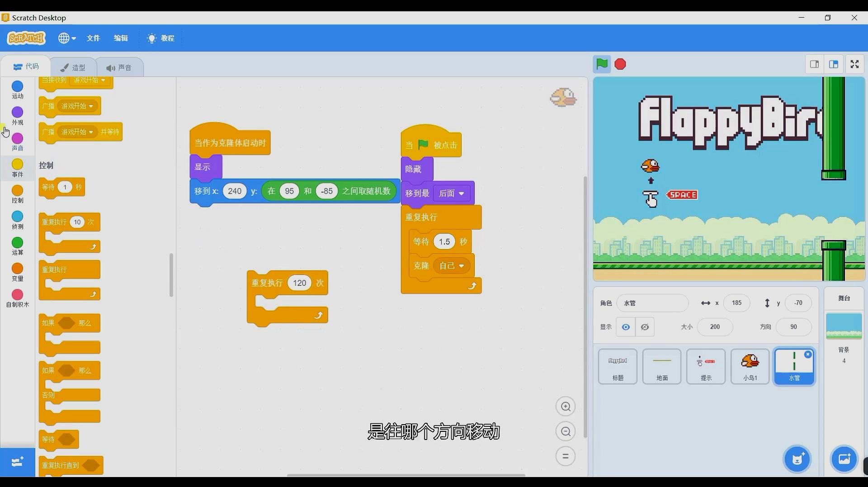Switch to the 造型 tab
Viewport: 868px width, 487px height.
click(73, 67)
